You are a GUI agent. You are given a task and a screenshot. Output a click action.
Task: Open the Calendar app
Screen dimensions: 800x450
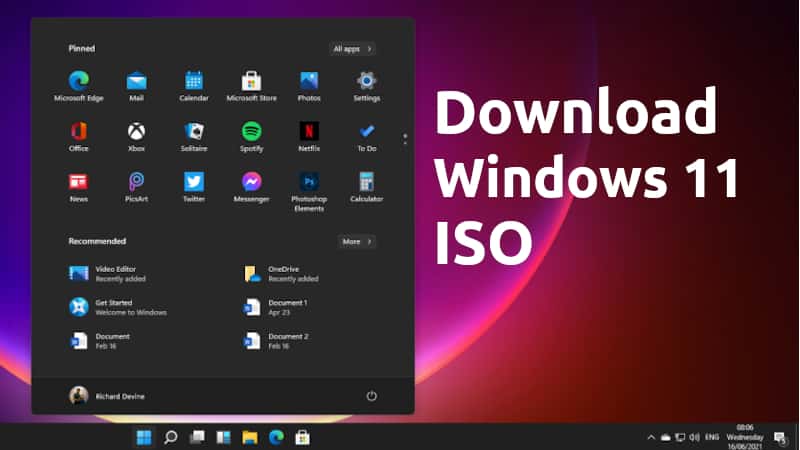pos(194,86)
